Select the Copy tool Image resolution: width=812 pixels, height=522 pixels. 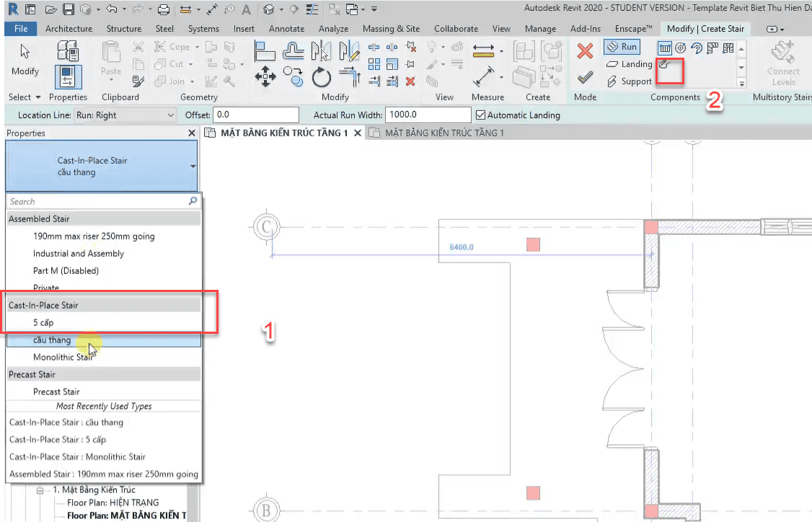(x=293, y=76)
